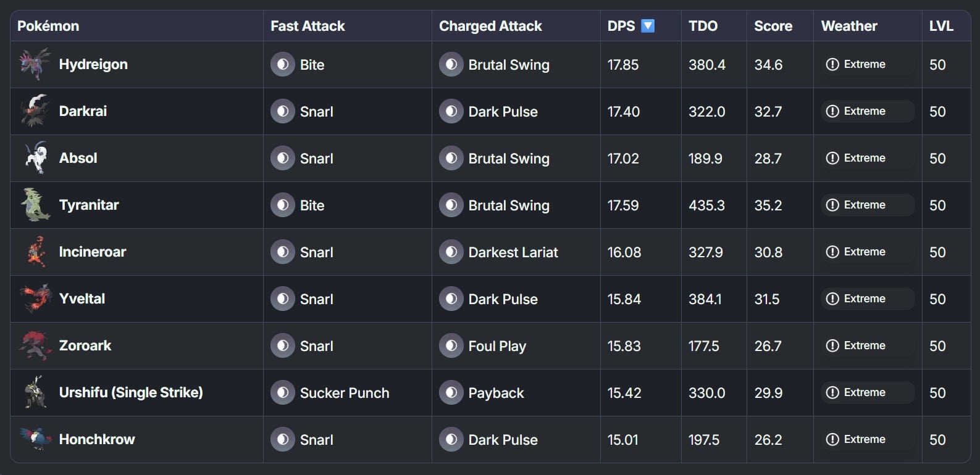980x475 pixels.
Task: Click the Absol name text
Action: 78,158
